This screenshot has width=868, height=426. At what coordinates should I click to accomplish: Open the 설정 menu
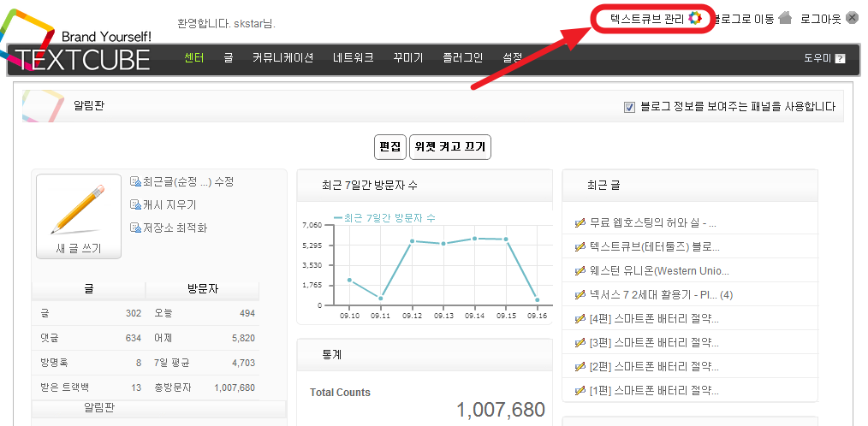tap(513, 57)
